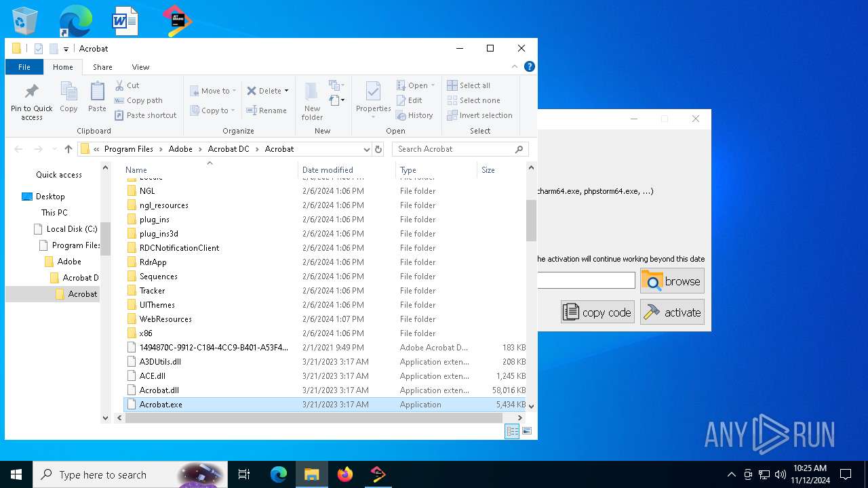Rename the selected file

267,110
